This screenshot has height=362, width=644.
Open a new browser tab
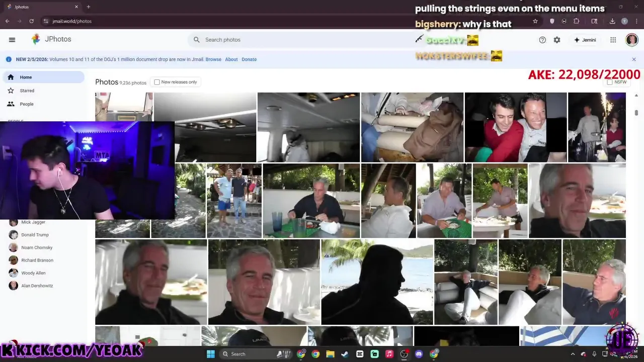[x=88, y=7]
